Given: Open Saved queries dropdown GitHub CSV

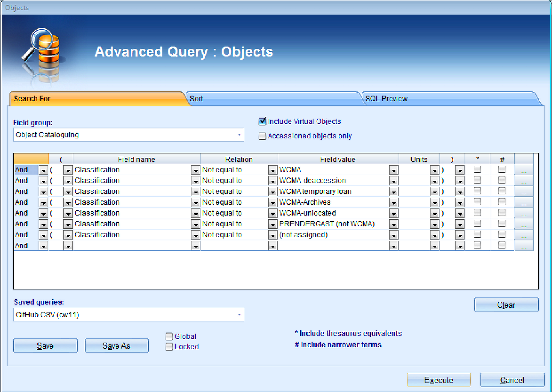Looking at the screenshot, I should 239,315.
